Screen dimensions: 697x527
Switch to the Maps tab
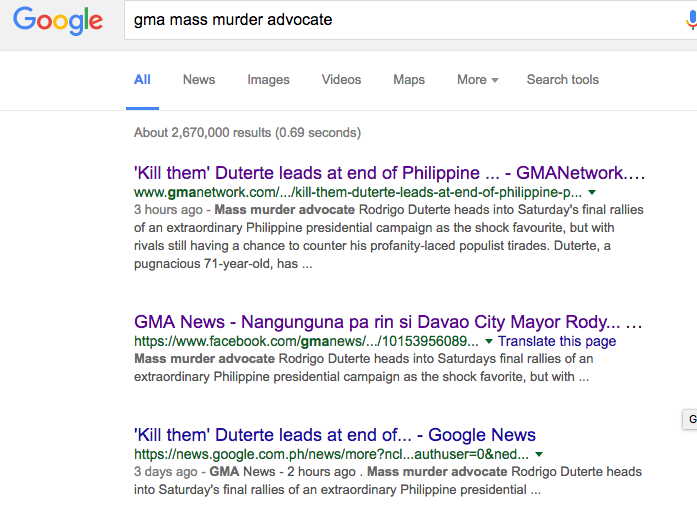(409, 80)
